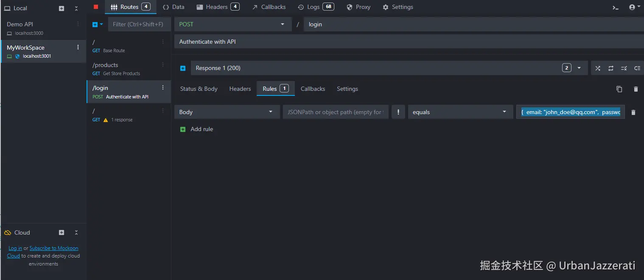Add a new cloud environment
This screenshot has width=644, height=280.
62,232
